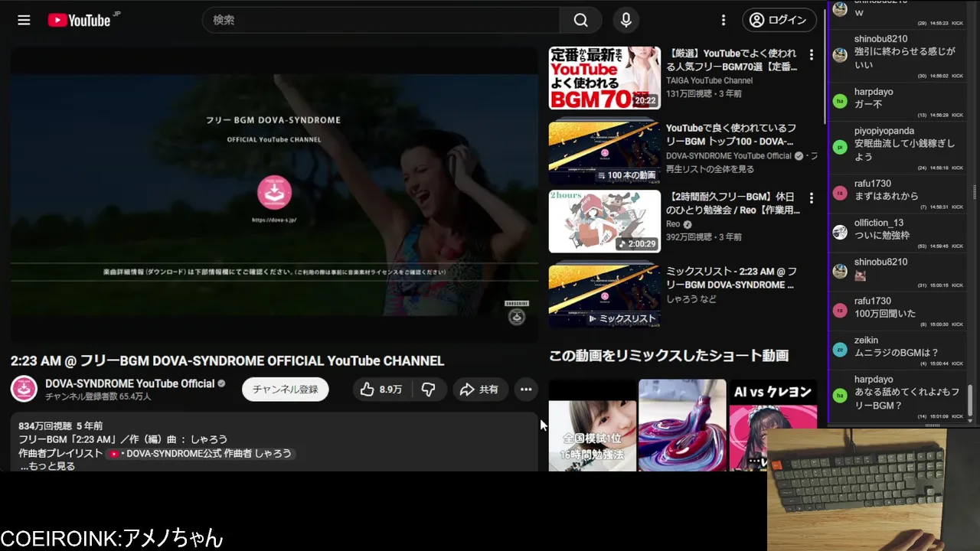The width and height of the screenshot is (980, 551).
Task: Open options menu for BGM70選 video
Action: pos(812,54)
